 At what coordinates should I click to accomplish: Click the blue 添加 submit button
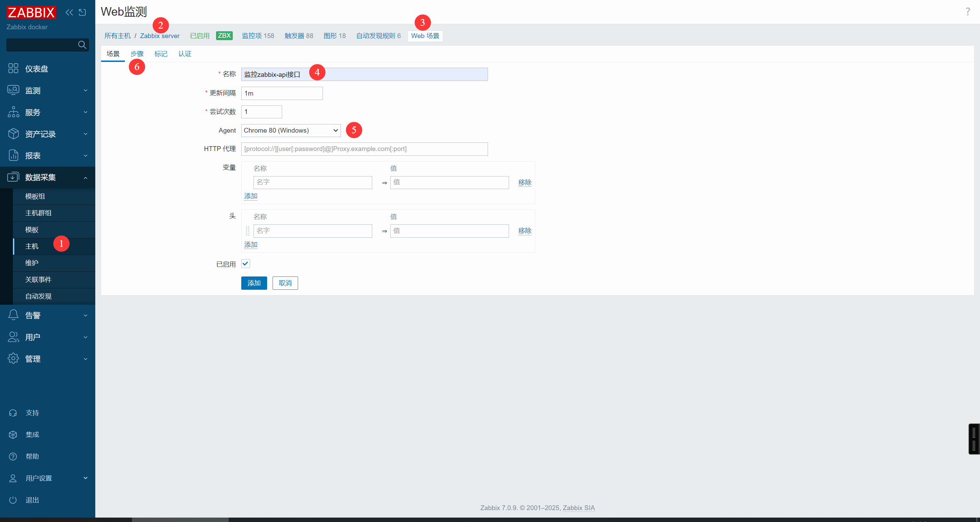[x=254, y=283]
